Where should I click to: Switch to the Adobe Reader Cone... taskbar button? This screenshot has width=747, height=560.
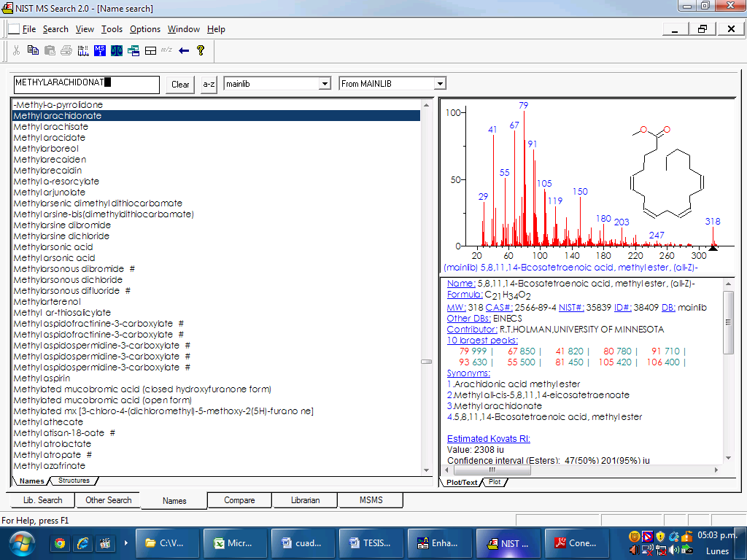[576, 542]
